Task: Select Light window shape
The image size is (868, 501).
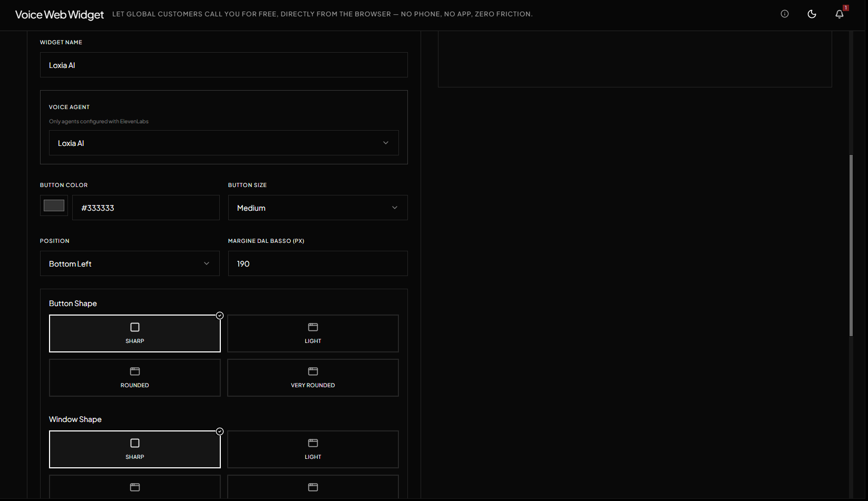Action: coord(313,449)
